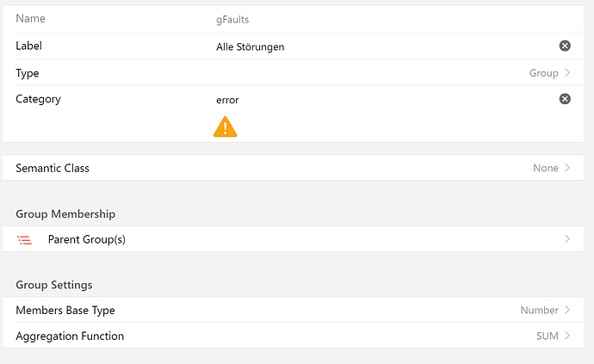Viewport: 594px width, 364px height.
Task: Select the Name field 'gFaults'
Action: tap(232, 19)
